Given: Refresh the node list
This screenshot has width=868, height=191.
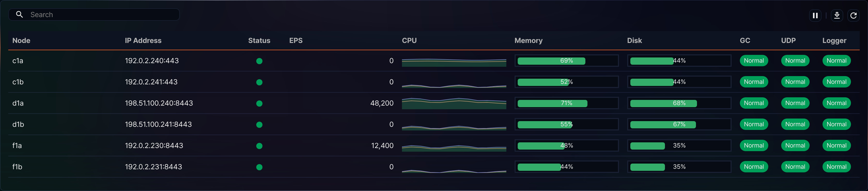Looking at the screenshot, I should click(853, 16).
